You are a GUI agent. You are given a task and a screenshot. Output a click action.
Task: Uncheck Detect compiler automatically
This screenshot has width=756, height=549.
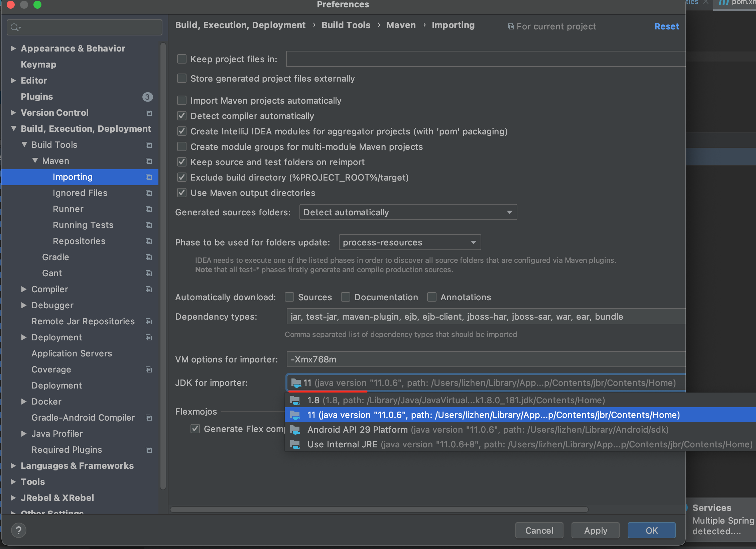coord(182,116)
